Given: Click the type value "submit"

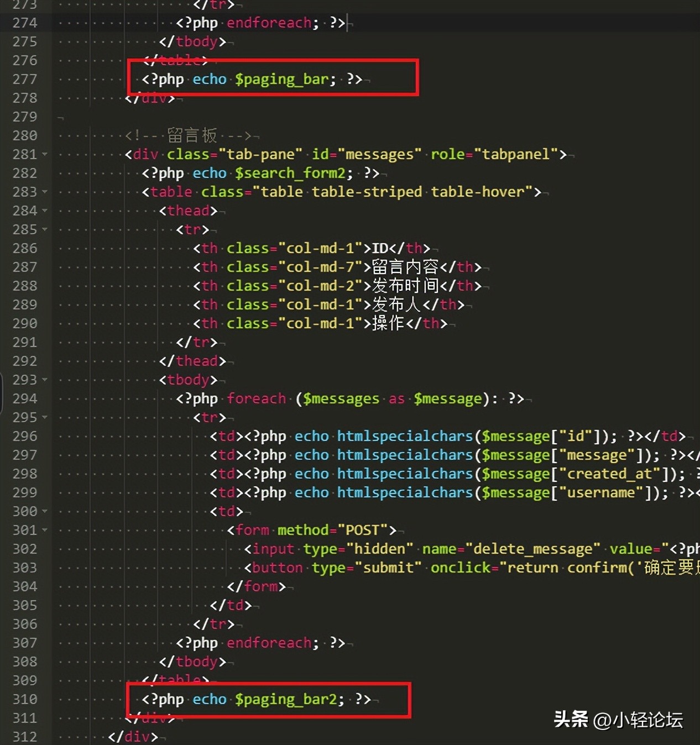Looking at the screenshot, I should pyautogui.click(x=388, y=568).
